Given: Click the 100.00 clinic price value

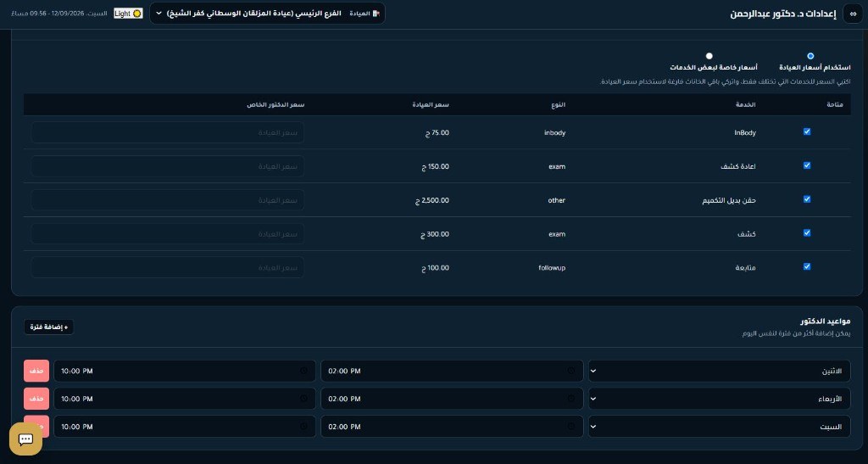Looking at the screenshot, I should (436, 268).
